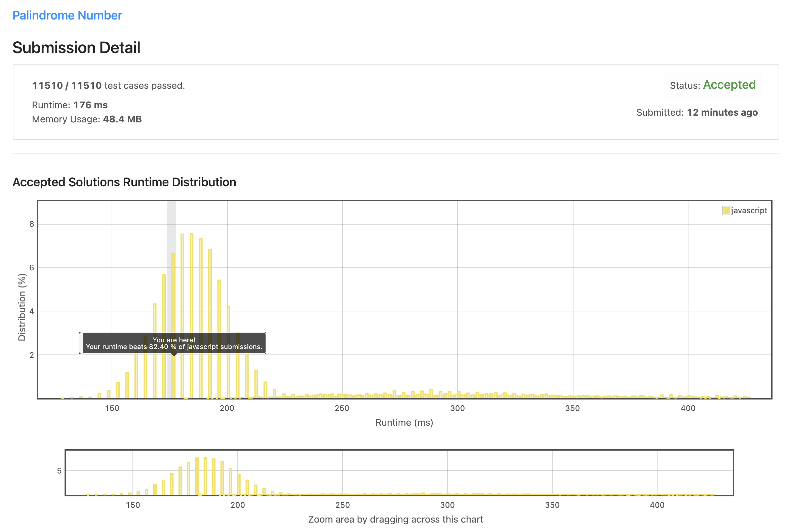Click overview chart peak near 185 ms

tap(205, 476)
